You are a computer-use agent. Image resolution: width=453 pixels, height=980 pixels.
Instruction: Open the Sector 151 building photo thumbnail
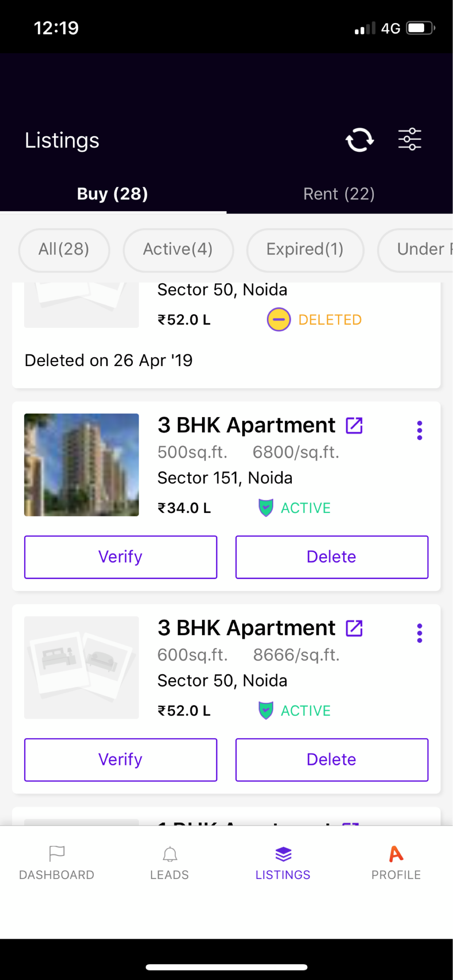[81, 465]
